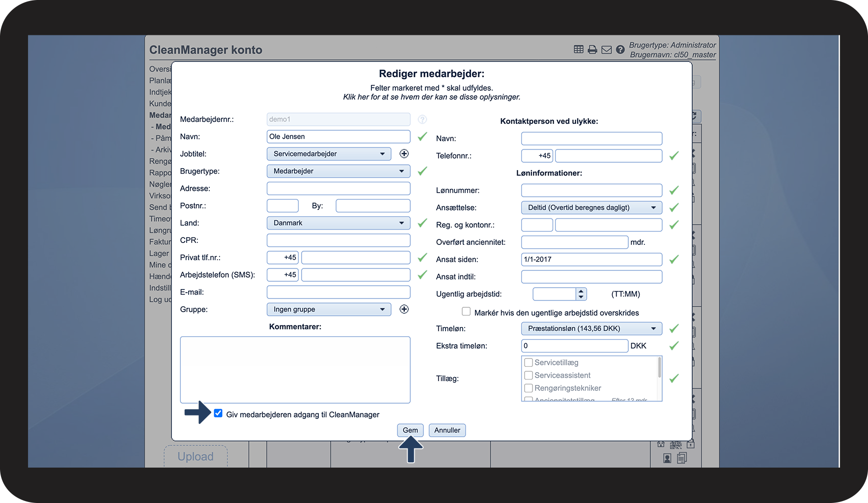Click link about who can see information
The height and width of the screenshot is (503, 868).
pos(432,97)
